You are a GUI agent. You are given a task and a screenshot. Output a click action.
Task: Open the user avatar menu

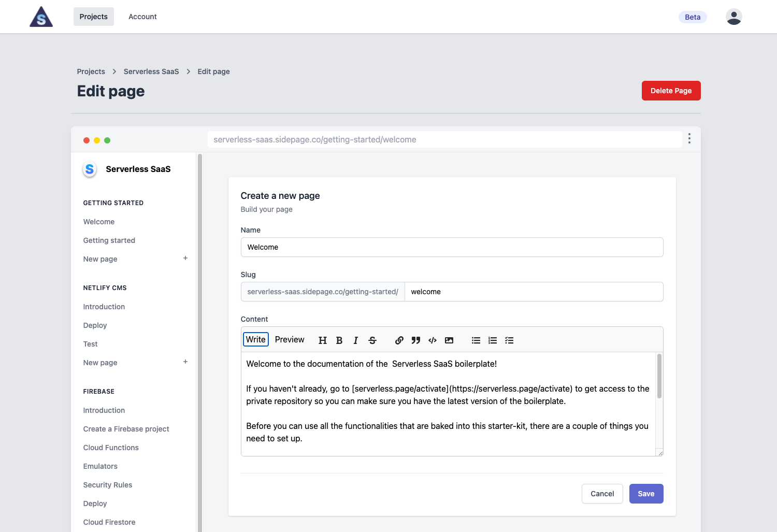(x=733, y=17)
